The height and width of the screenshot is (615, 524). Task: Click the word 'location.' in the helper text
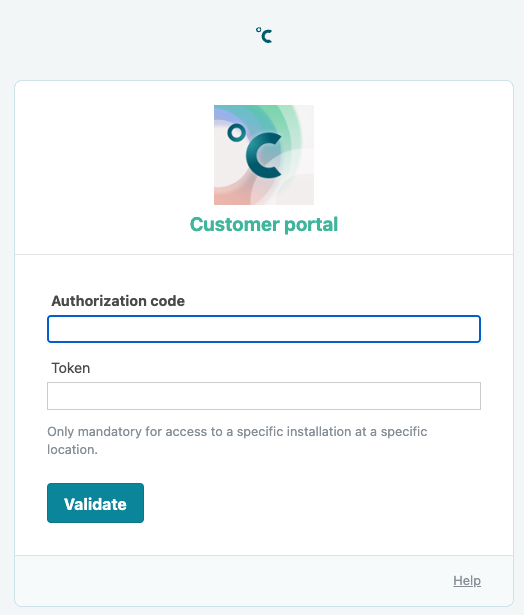pyautogui.click(x=72, y=449)
